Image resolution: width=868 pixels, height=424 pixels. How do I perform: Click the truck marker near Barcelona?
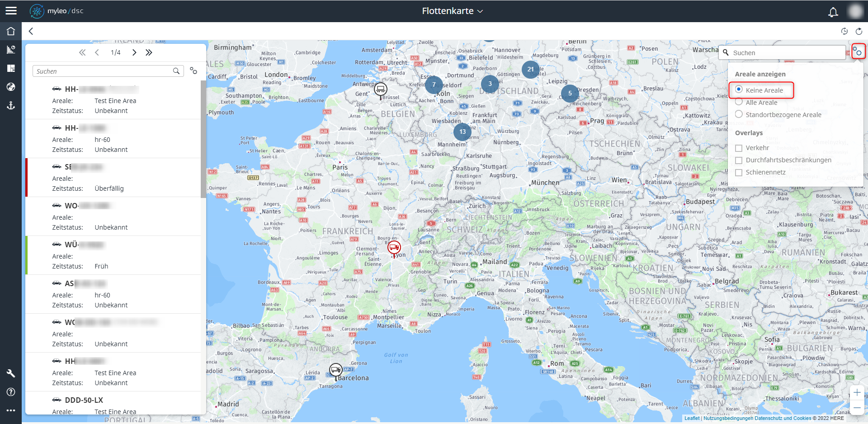tap(335, 370)
